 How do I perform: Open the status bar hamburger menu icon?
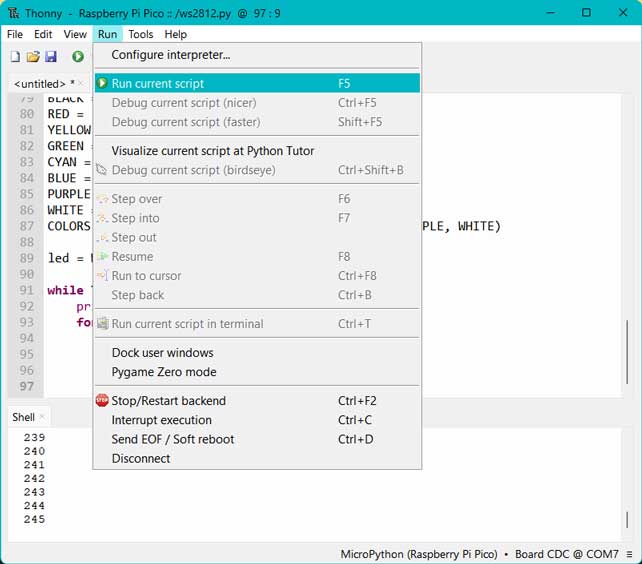(x=629, y=554)
